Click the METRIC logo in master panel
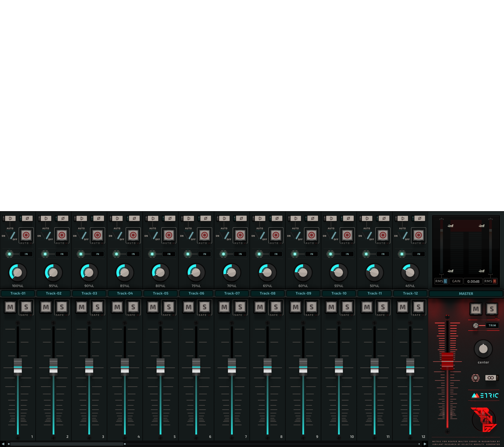The height and width of the screenshot is (447, 504). coord(485,396)
